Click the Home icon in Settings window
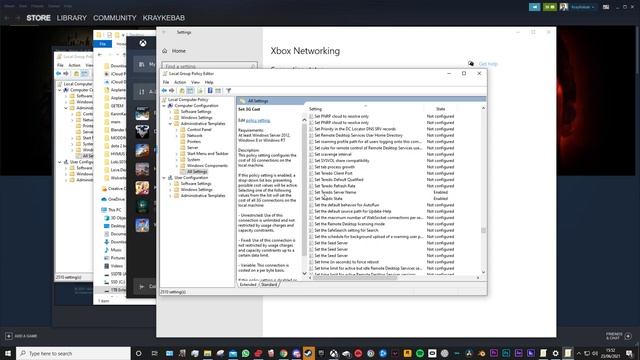The image size is (640, 360). click(165, 51)
